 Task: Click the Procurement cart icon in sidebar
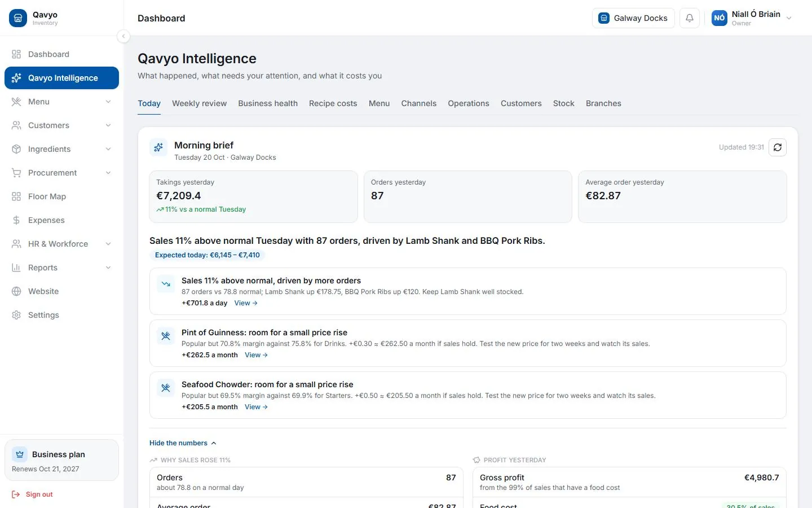[16, 173]
